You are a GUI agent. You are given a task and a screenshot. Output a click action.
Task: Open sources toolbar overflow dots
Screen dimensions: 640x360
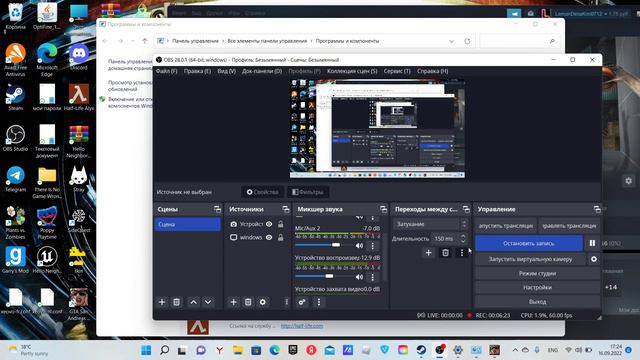[286, 302]
